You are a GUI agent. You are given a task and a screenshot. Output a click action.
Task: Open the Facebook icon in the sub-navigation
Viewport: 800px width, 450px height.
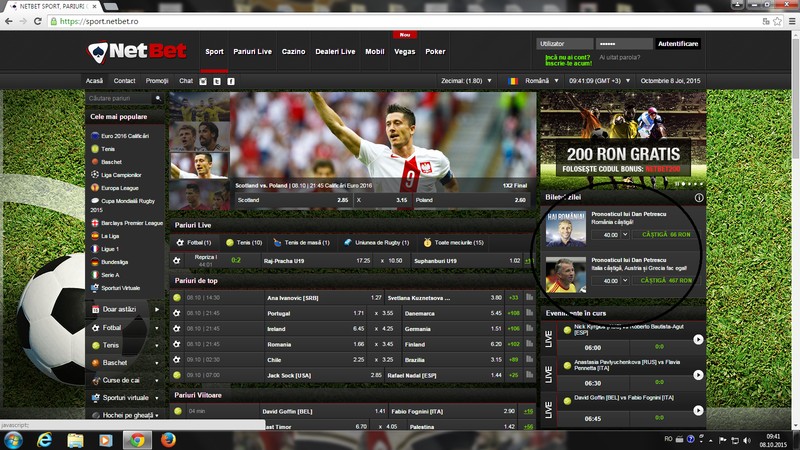231,81
